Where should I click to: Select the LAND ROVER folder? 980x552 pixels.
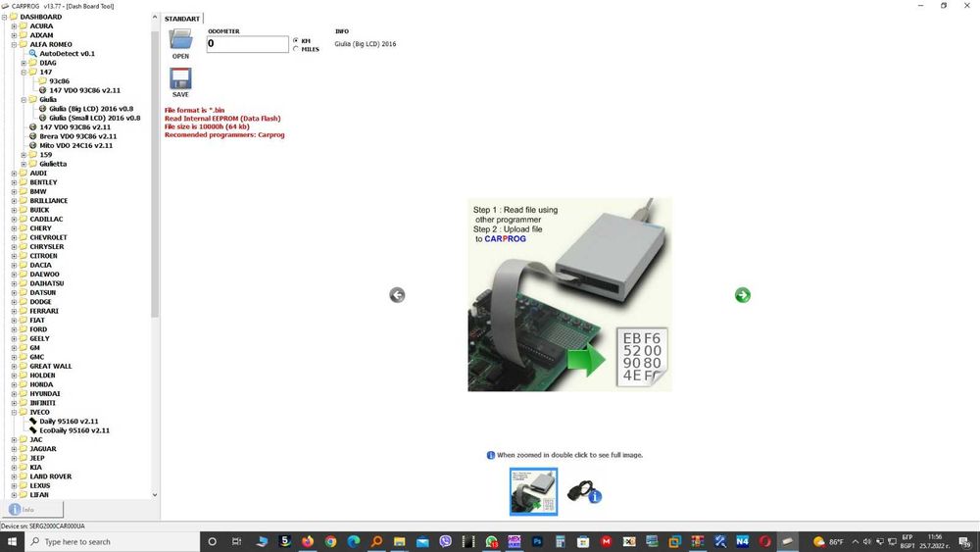click(x=51, y=477)
